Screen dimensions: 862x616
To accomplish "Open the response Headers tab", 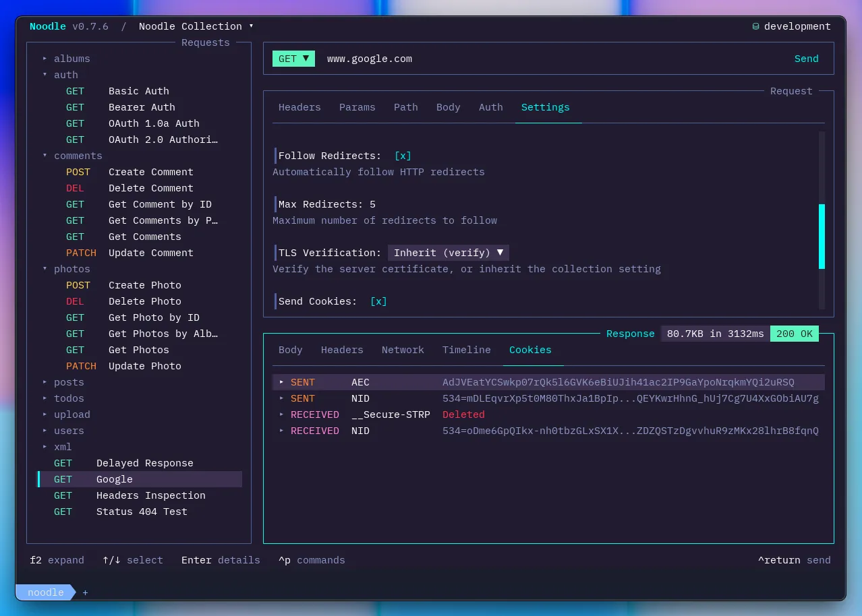I will coord(342,350).
